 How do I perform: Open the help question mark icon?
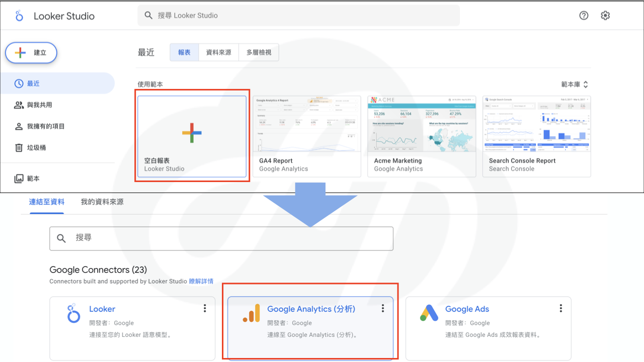(x=584, y=16)
